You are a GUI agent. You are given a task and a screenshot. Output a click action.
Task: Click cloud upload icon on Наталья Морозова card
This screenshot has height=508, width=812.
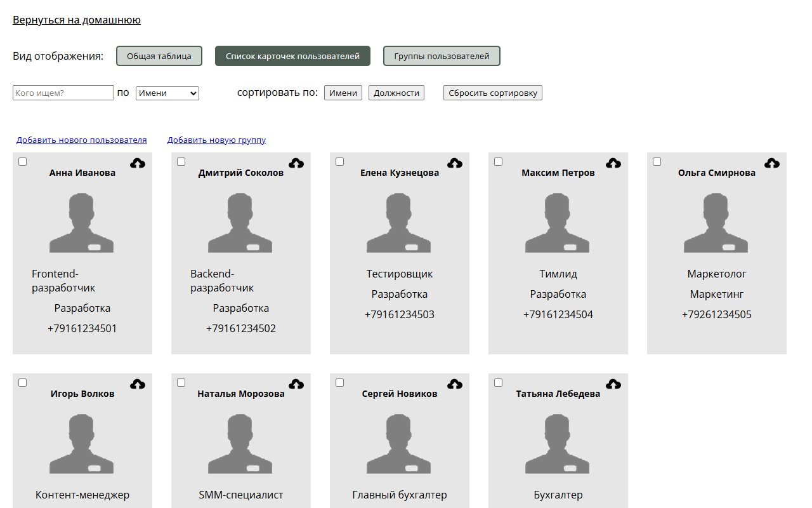point(296,385)
